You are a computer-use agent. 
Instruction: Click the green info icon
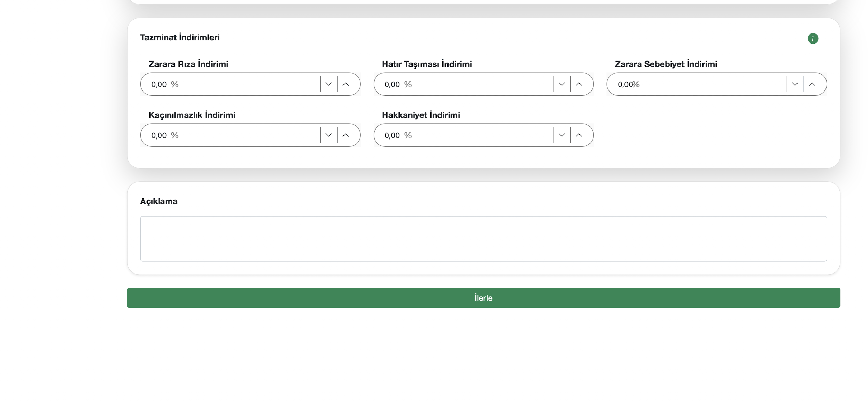[812, 38]
